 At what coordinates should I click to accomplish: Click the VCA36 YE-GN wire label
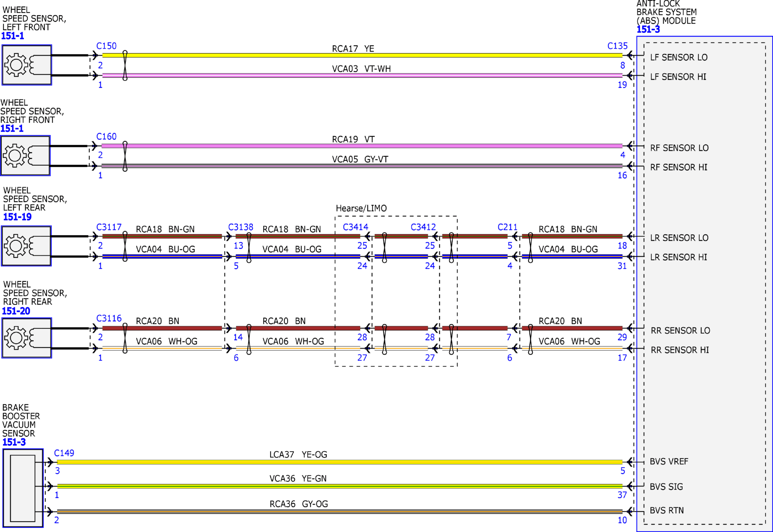[x=298, y=478]
